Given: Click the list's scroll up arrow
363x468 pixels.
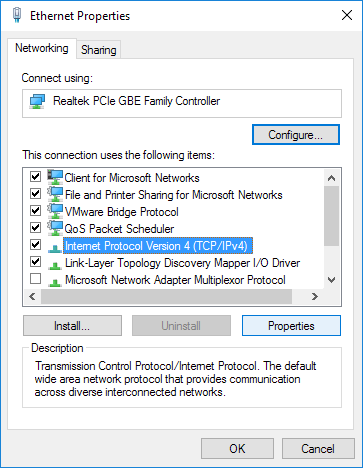Looking at the screenshot, I should (x=331, y=178).
